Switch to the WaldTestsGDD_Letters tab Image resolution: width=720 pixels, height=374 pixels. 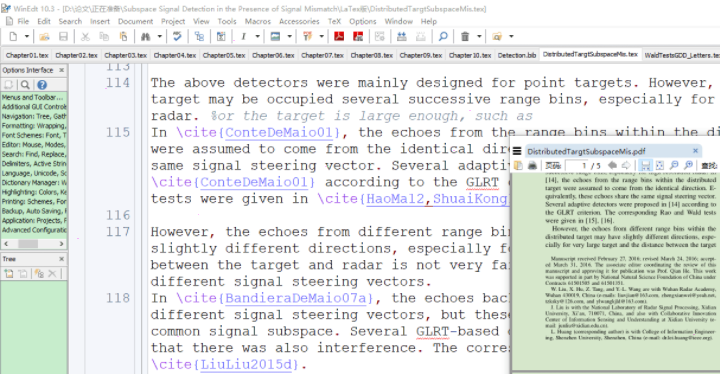coord(681,55)
